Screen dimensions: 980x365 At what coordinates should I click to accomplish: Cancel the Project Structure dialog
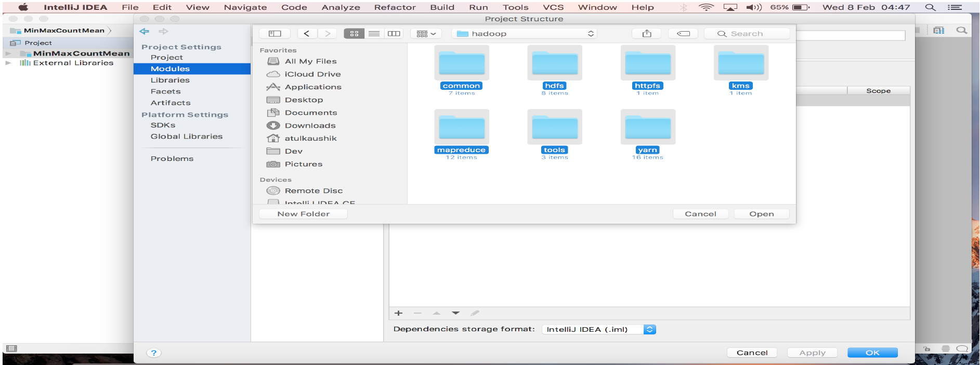coord(752,353)
